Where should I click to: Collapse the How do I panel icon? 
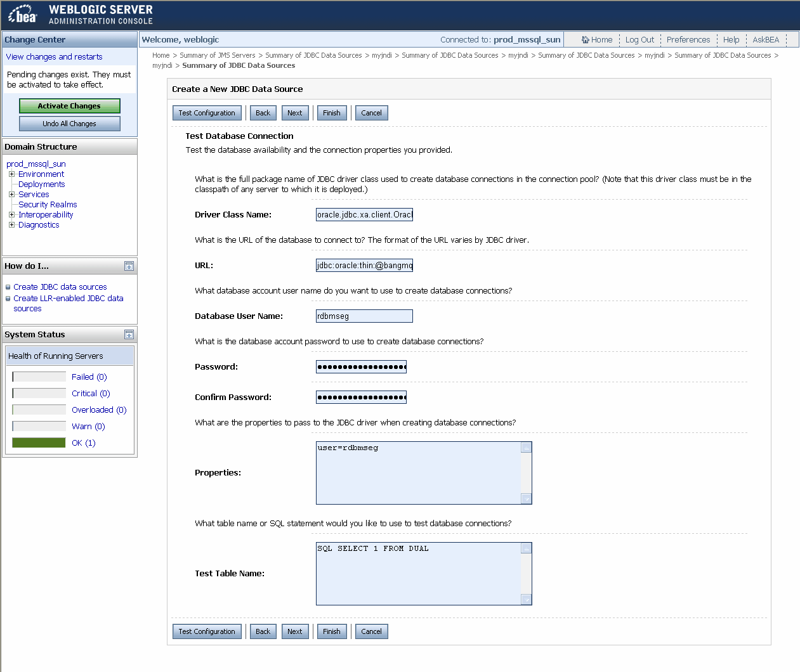(x=129, y=266)
